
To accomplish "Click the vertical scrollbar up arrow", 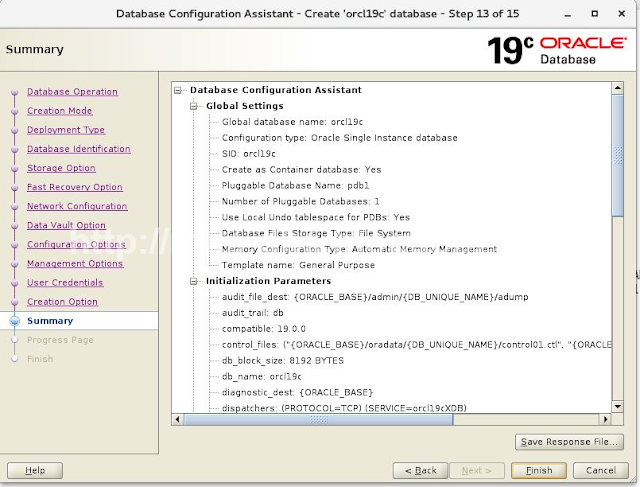I will pos(618,88).
